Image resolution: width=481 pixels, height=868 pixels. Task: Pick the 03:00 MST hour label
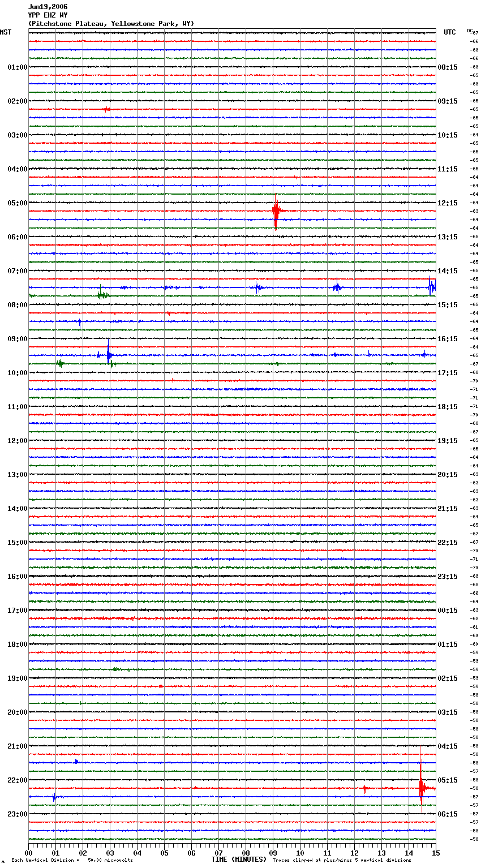tap(17, 135)
